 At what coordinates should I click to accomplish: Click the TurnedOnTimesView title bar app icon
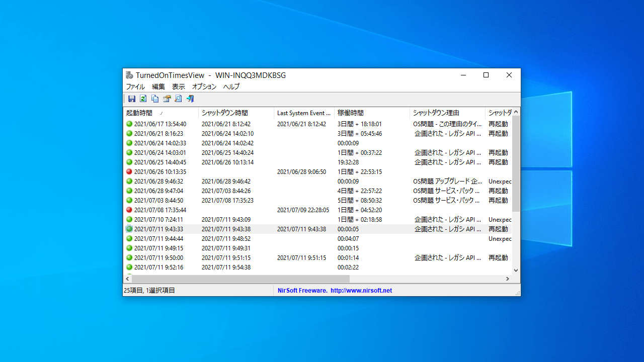tap(129, 75)
